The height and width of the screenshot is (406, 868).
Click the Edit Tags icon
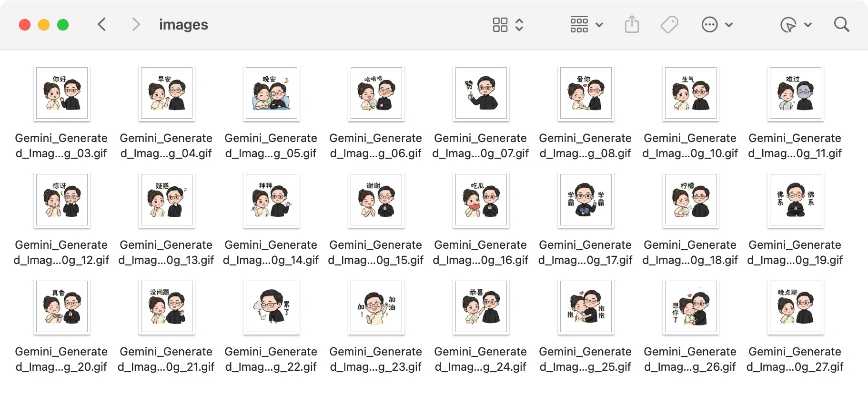click(669, 24)
